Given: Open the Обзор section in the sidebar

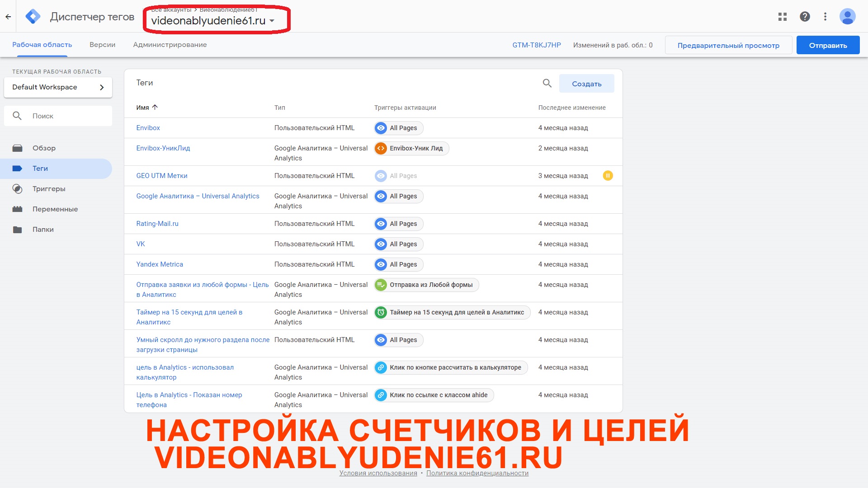Looking at the screenshot, I should coord(44,148).
